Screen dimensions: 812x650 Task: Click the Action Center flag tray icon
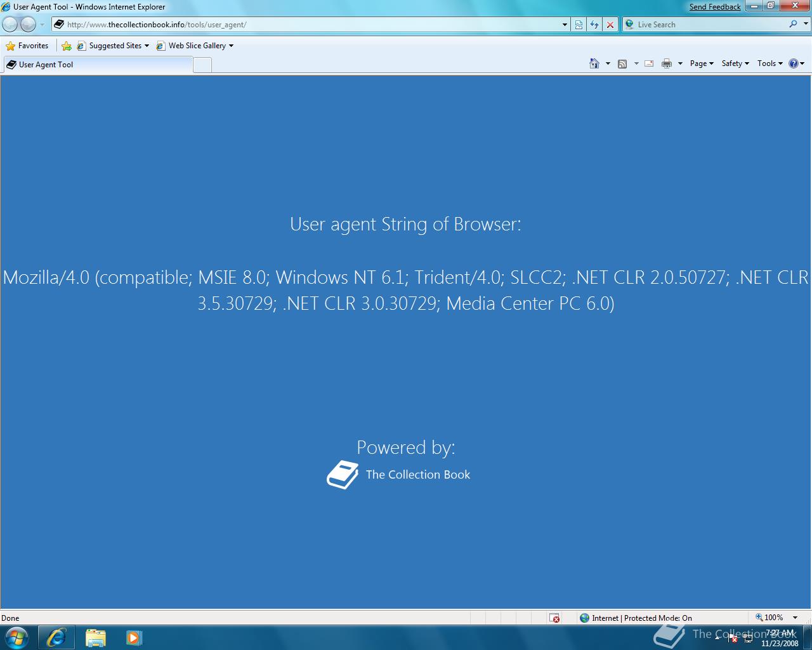click(x=733, y=638)
